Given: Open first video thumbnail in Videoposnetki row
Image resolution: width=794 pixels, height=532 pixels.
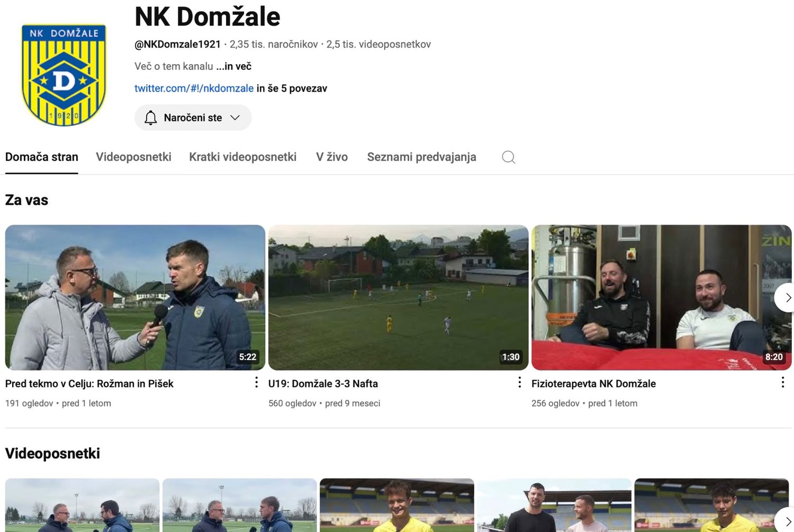Looking at the screenshot, I should 82,506.
